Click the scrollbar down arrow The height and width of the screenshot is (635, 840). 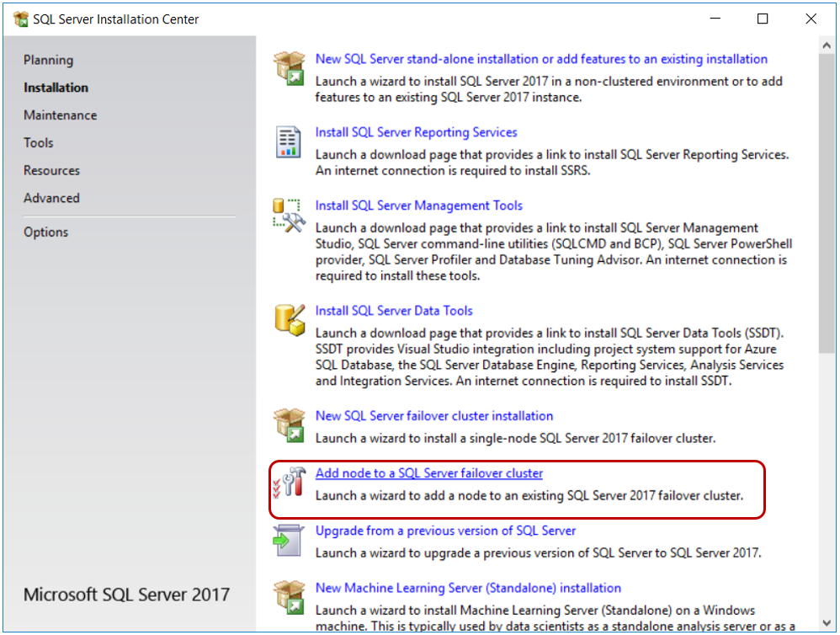pyautogui.click(x=827, y=623)
